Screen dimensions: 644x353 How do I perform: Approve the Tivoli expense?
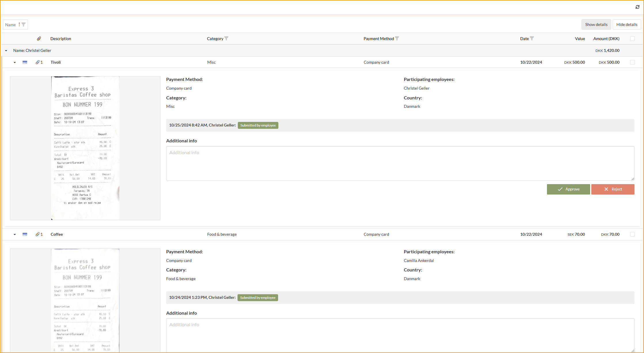568,189
